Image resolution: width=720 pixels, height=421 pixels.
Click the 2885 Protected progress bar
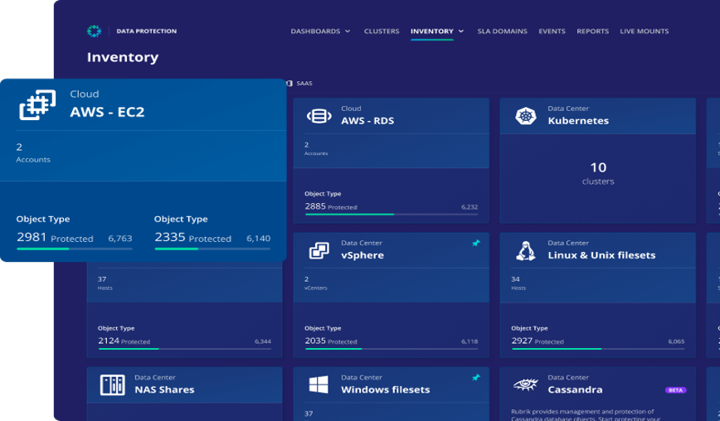pos(392,214)
